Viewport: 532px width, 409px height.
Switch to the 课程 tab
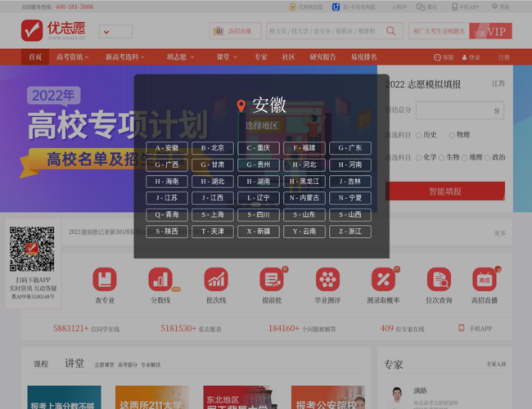(41, 364)
